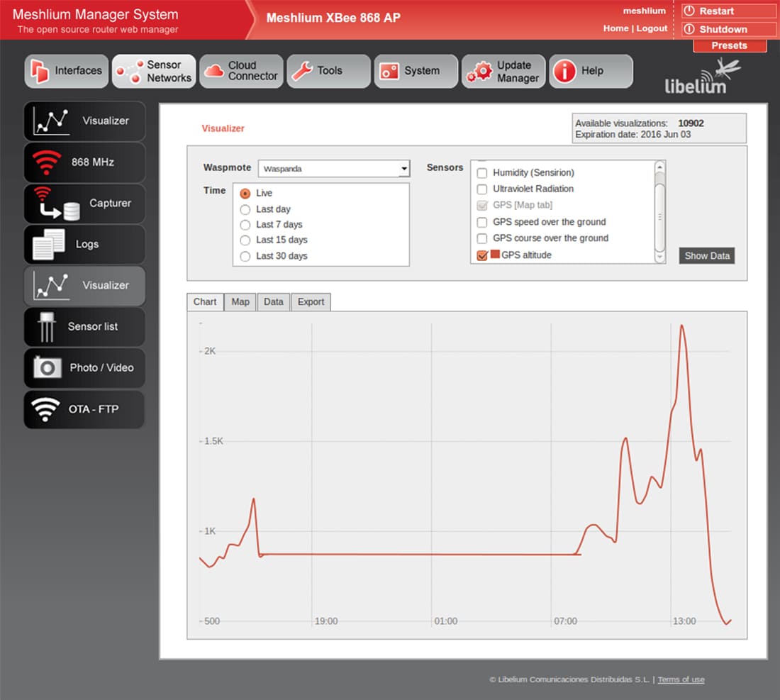Switch to the Chart tab

click(205, 302)
